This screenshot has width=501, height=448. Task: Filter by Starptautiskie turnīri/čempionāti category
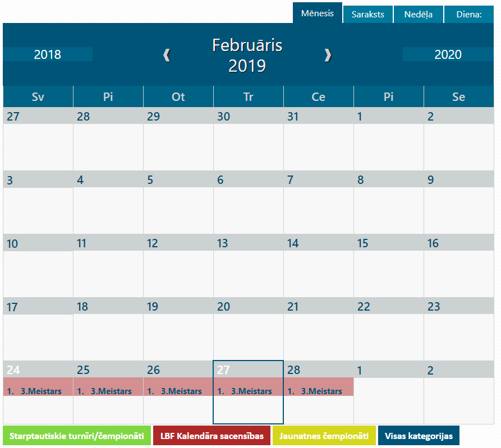pos(77,436)
